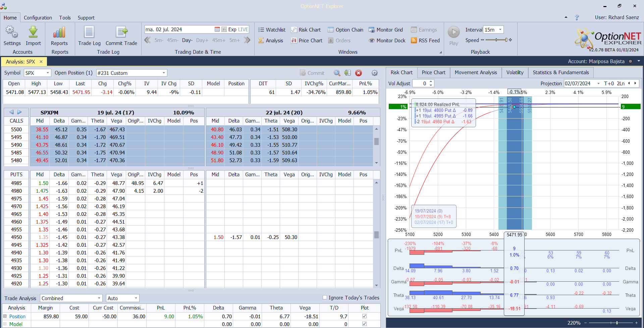Click the Position link in Trade Analysis
The width and height of the screenshot is (644, 328).
[17, 316]
